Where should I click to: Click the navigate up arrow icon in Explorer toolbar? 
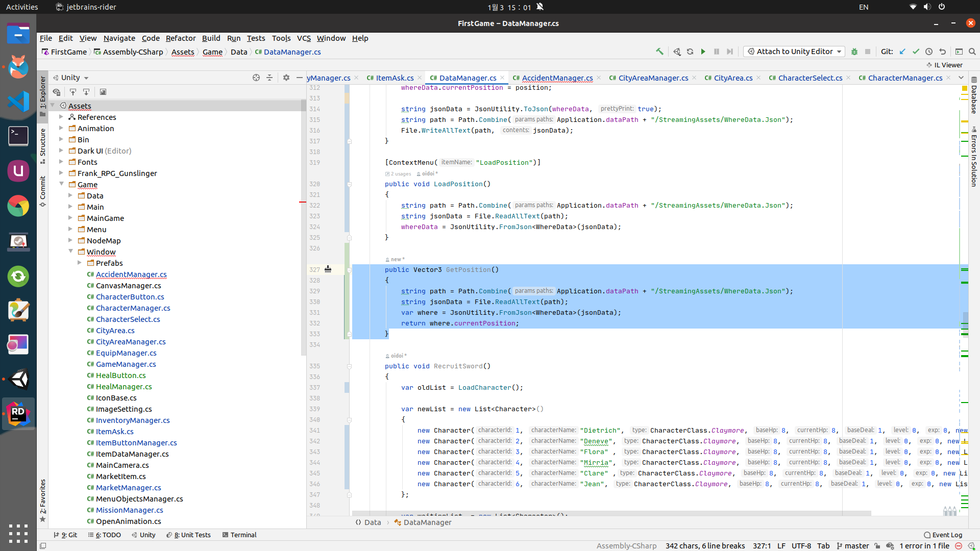click(73, 92)
